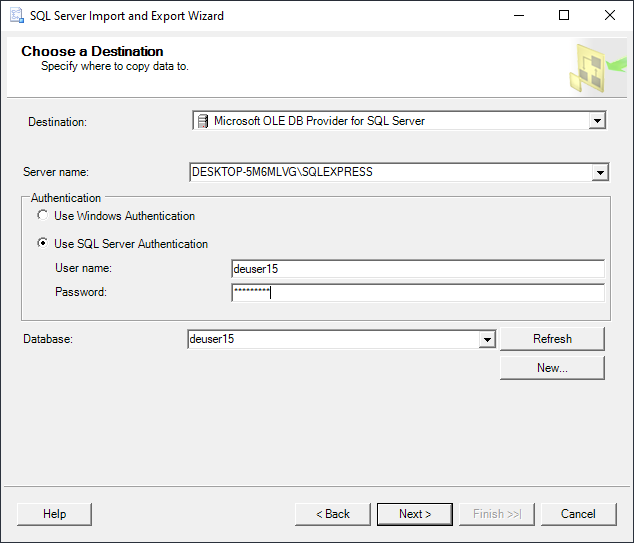Go back with the < Back button
The image size is (634, 543).
(333, 514)
